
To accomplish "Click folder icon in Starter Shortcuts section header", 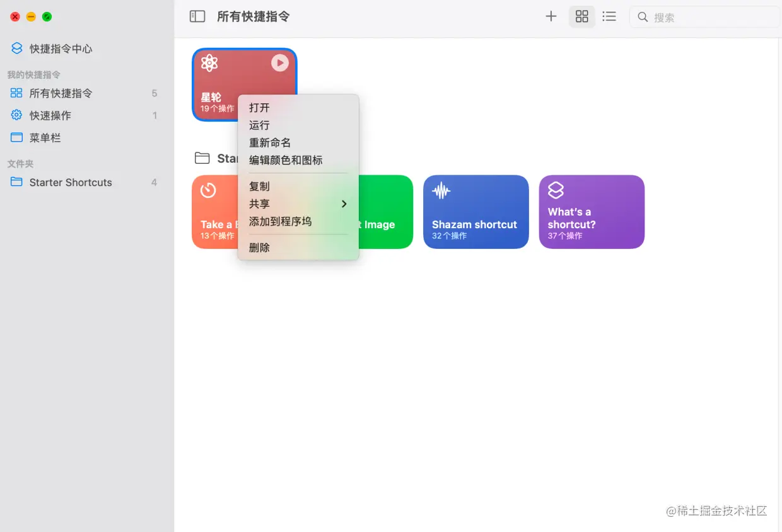I will click(202, 158).
